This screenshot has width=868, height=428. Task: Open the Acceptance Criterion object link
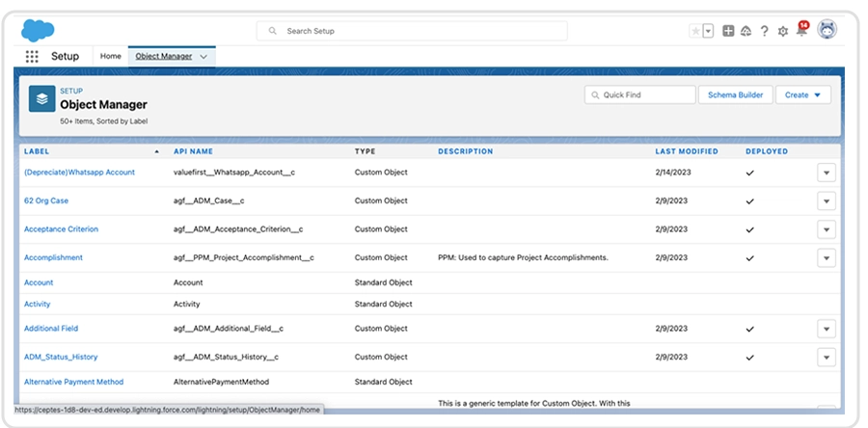(61, 229)
